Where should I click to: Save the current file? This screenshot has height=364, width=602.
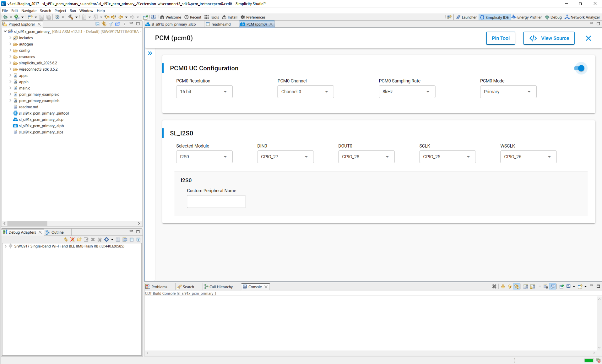pyautogui.click(x=42, y=17)
